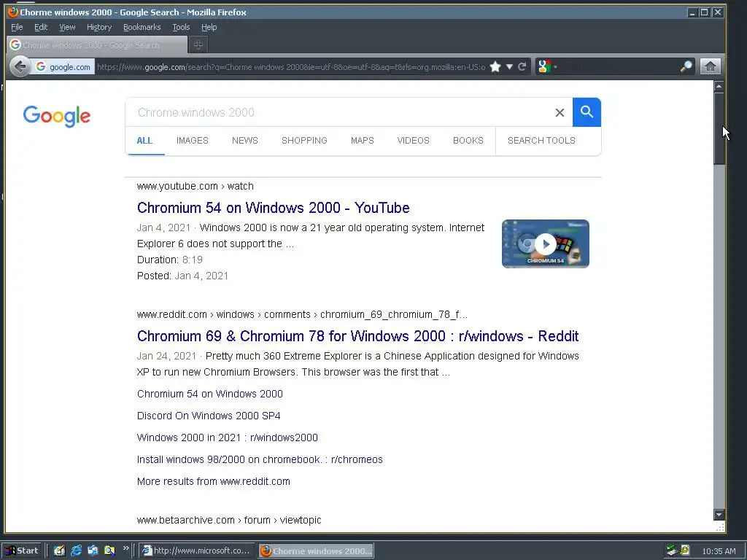The height and width of the screenshot is (560, 747).
Task: Open the Chromium 69 & Chromium 78 Reddit result
Action: pos(357,336)
